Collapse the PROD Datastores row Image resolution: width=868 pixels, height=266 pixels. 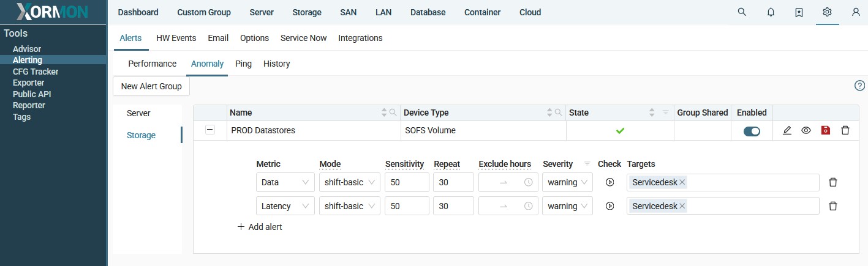[x=210, y=130]
